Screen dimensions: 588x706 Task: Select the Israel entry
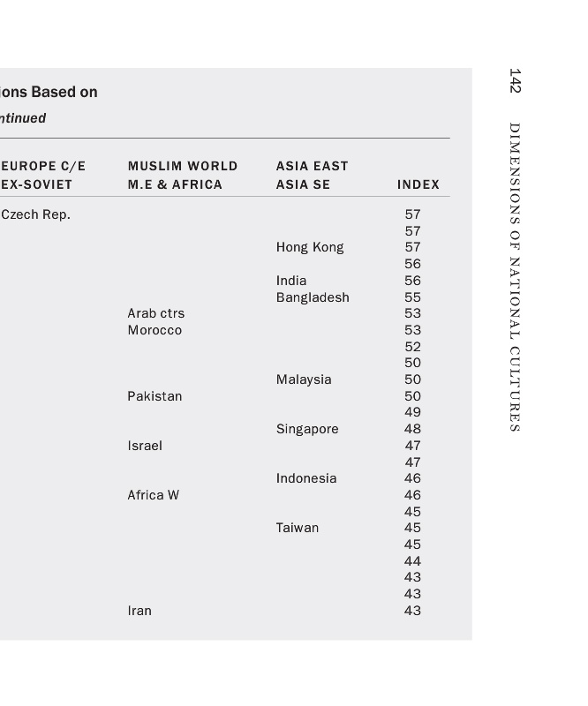click(144, 446)
